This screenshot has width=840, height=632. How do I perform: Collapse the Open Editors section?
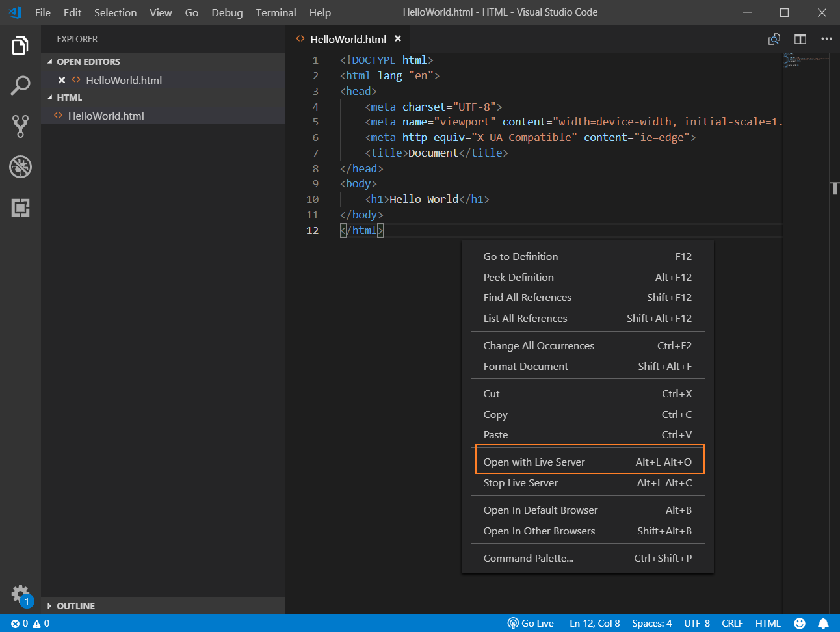point(88,62)
